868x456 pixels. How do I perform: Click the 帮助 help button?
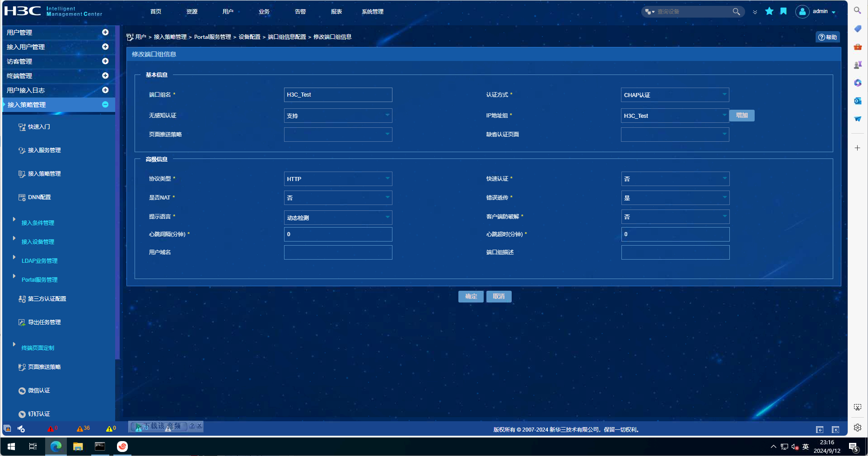click(828, 37)
